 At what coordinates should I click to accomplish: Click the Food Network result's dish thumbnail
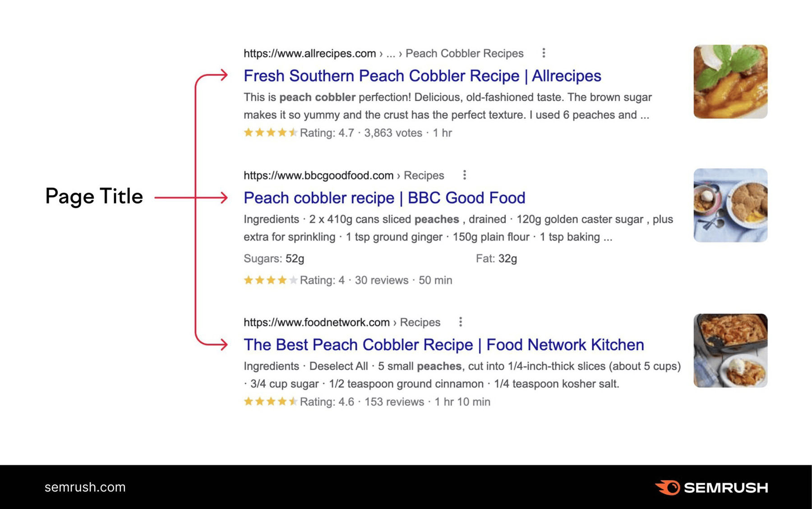point(730,351)
